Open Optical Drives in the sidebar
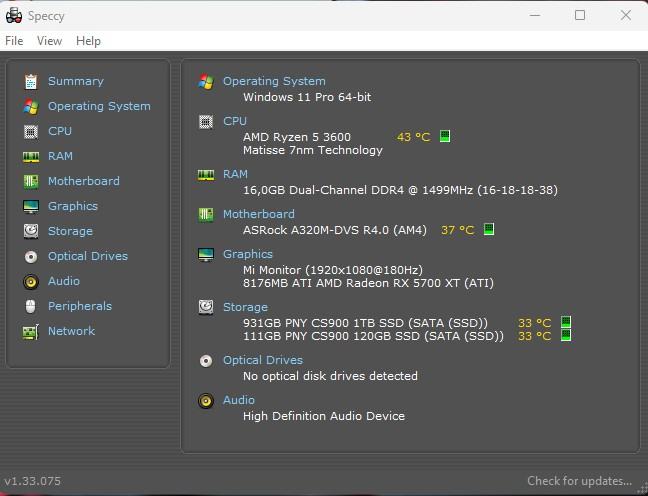This screenshot has width=648, height=496. (x=88, y=256)
